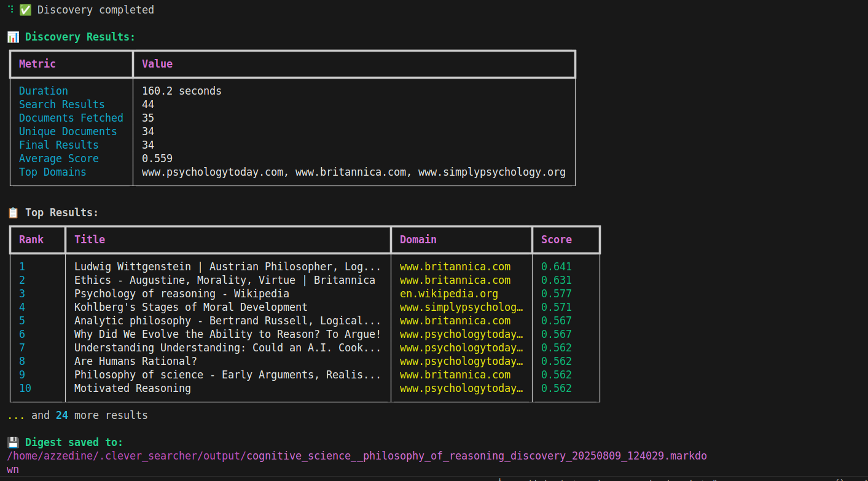Click the score '0.641'

point(557,267)
